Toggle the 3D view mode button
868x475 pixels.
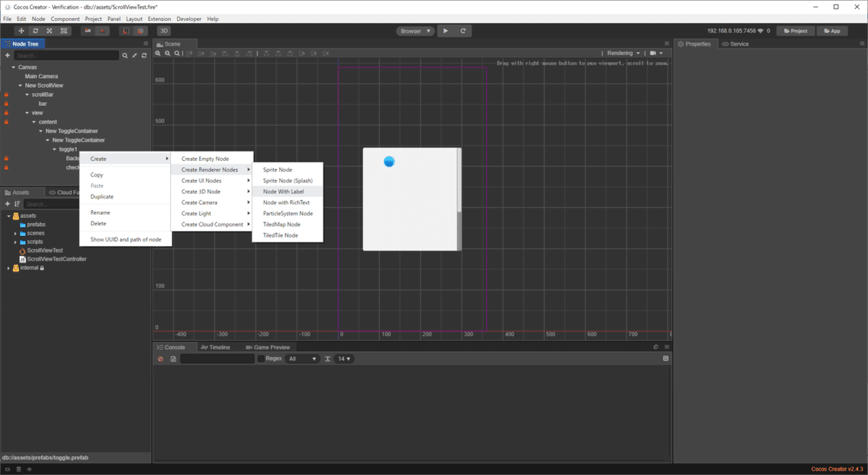(164, 31)
